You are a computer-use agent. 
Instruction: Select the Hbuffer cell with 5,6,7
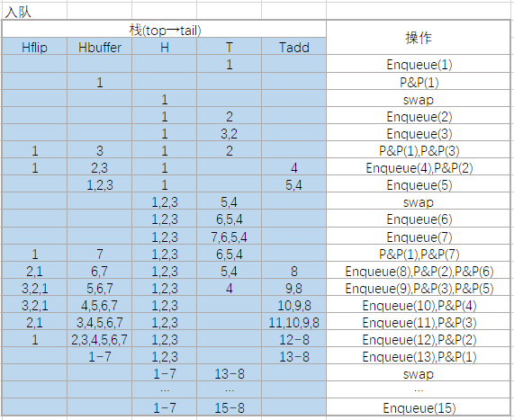pyautogui.click(x=99, y=288)
